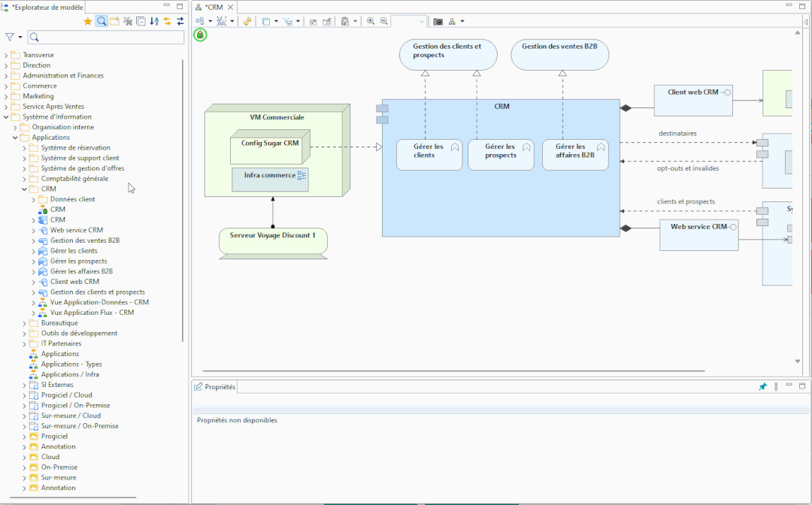Open the zoom level combo box
This screenshot has height=505, width=812.
coord(408,21)
